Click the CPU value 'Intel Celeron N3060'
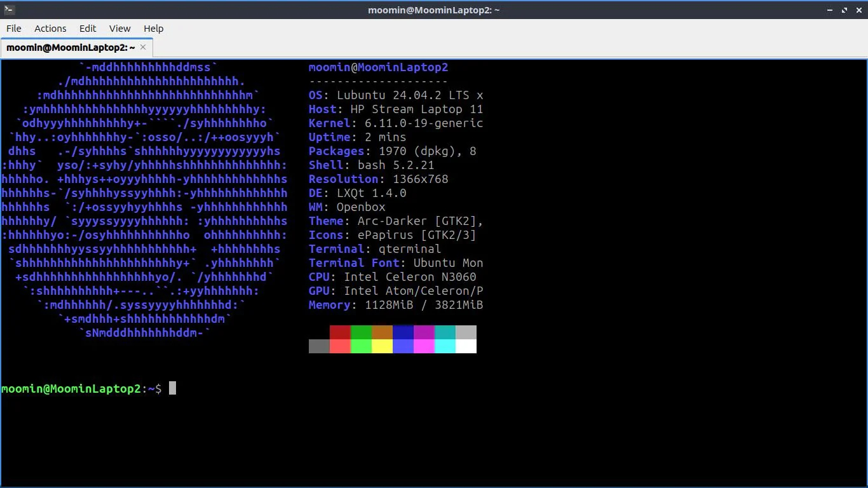The width and height of the screenshot is (868, 488). pos(410,277)
